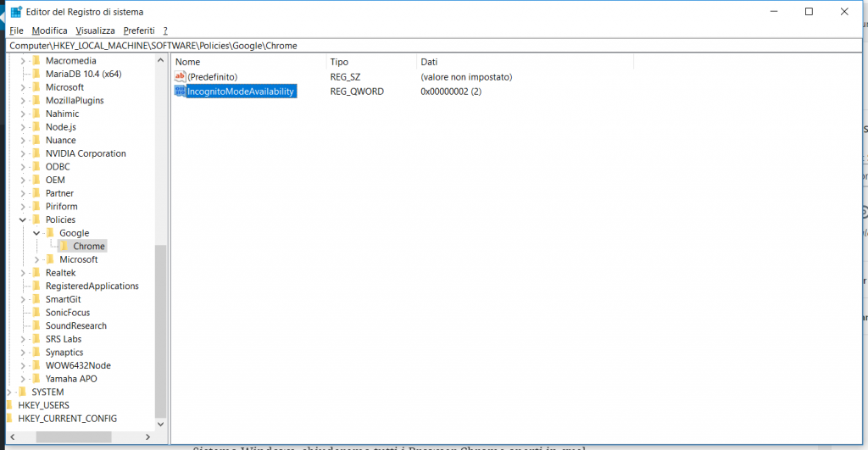Image resolution: width=868 pixels, height=450 pixels.
Task: Click the Microsoft folder icon under SOFTWARE
Action: [x=36, y=87]
